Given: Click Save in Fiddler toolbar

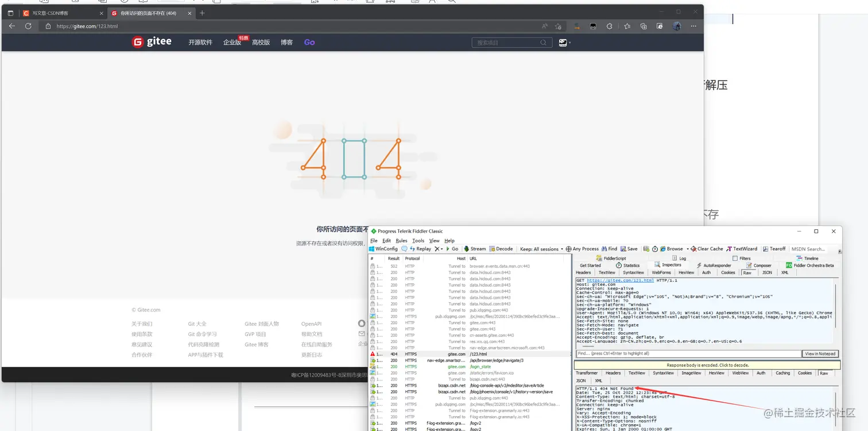Looking at the screenshot, I should [629, 249].
